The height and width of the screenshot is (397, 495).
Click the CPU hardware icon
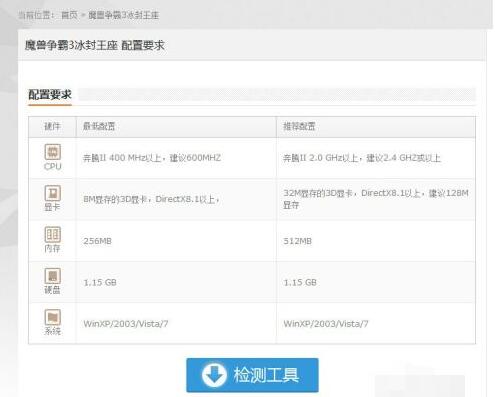tap(52, 152)
